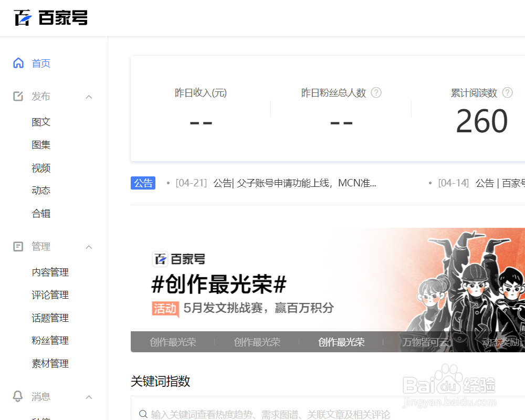Click the 管理 management panel icon
The image size is (525, 420).
tap(17, 246)
